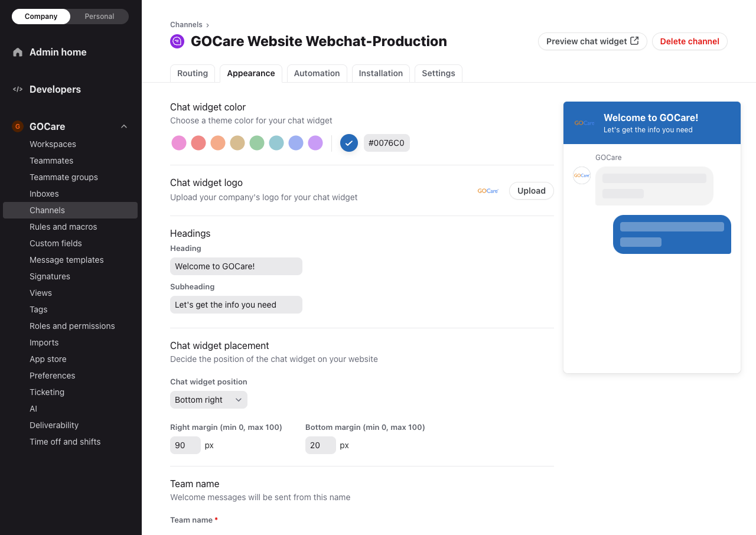Pick the teal theme color swatch
The height and width of the screenshot is (535, 756).
276,143
